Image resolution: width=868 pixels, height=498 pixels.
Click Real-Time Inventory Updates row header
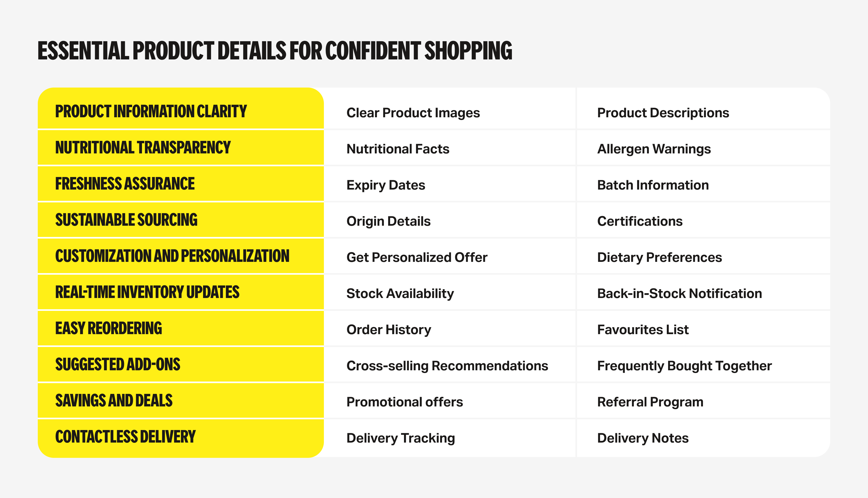point(147,292)
